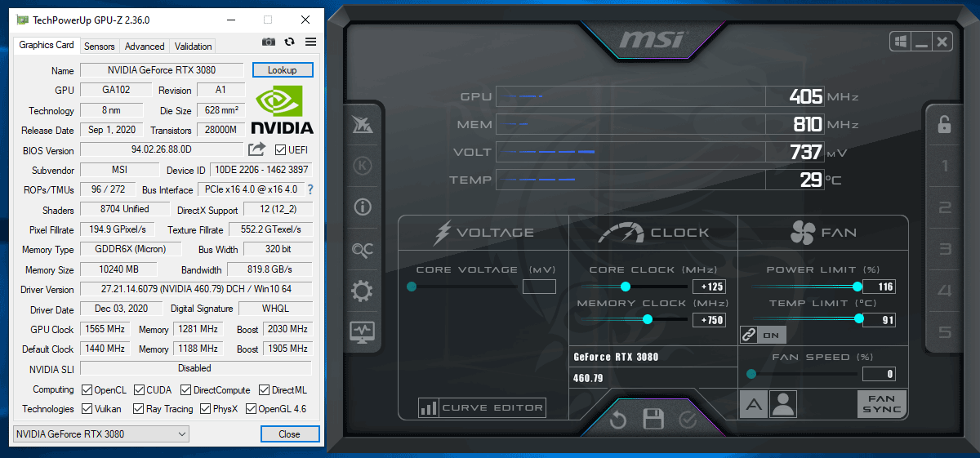The height and width of the screenshot is (458, 980).
Task: Click the memory clock +750 value field
Action: click(709, 320)
